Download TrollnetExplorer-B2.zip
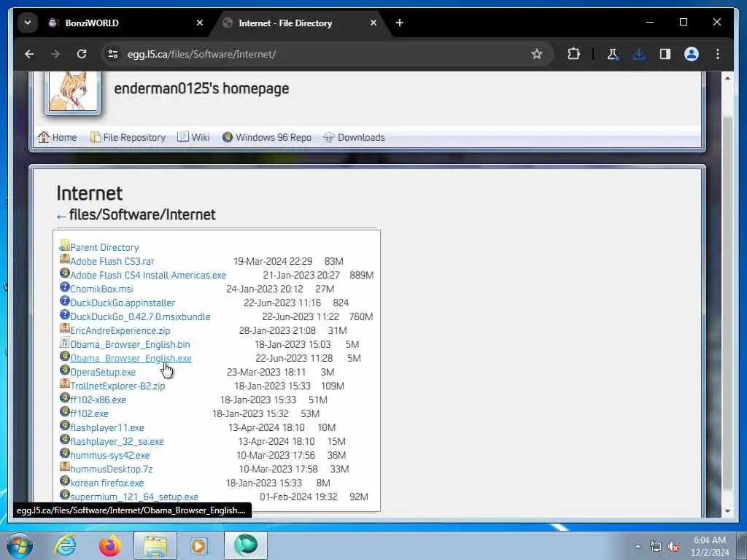Viewport: 747px width, 560px height. coord(117,386)
